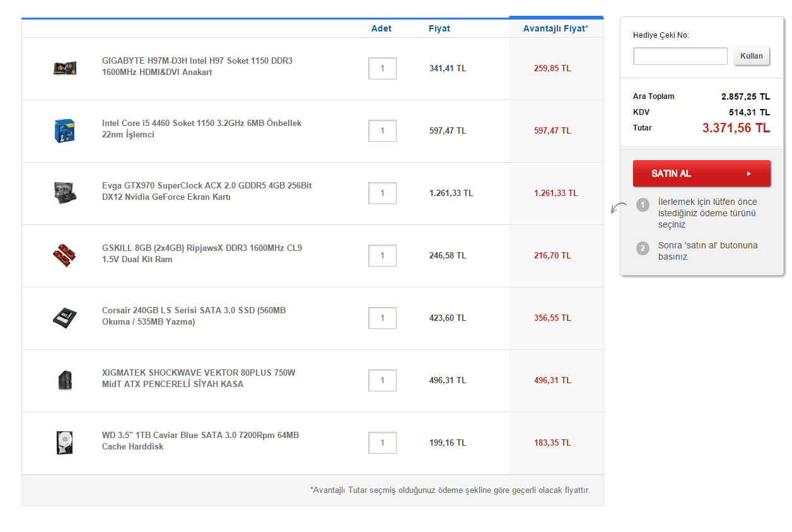This screenshot has width=792, height=532.
Task: Click the red SATIN AL button
Action: pos(701,173)
